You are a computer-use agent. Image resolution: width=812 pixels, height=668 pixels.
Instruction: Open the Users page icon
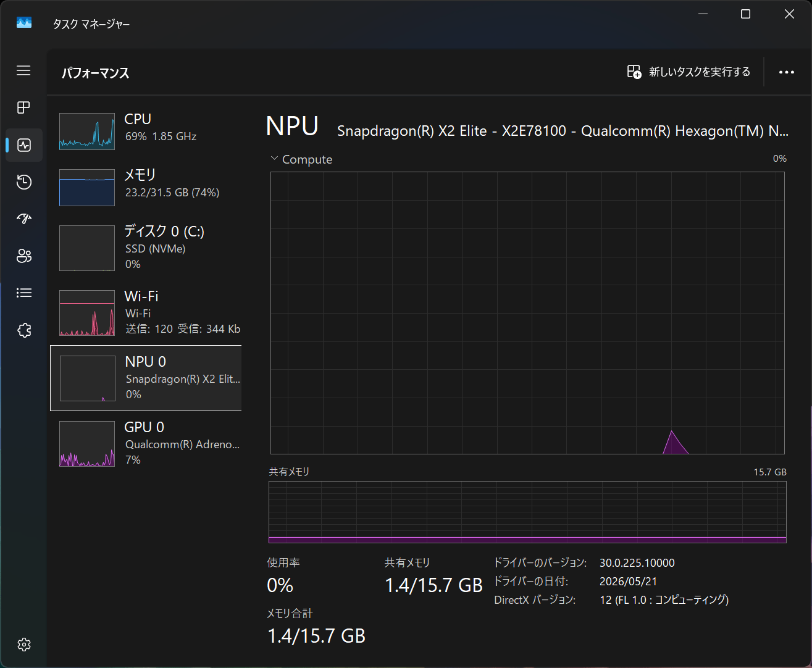pos(24,256)
